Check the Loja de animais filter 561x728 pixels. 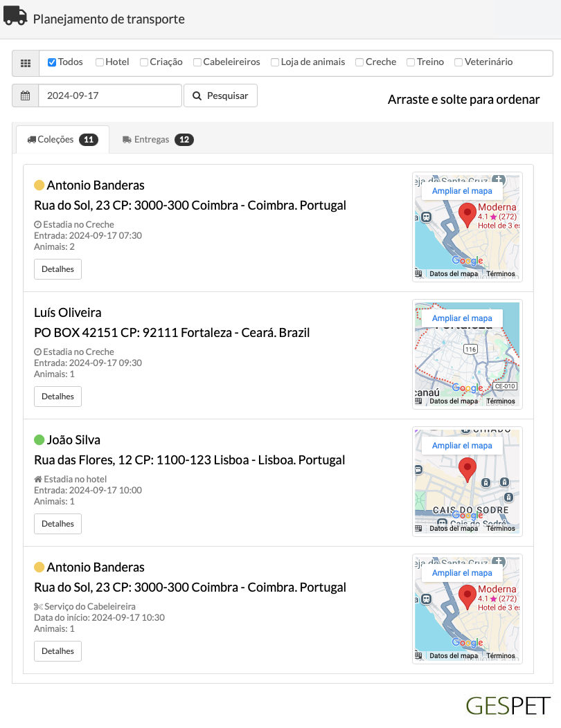[275, 62]
